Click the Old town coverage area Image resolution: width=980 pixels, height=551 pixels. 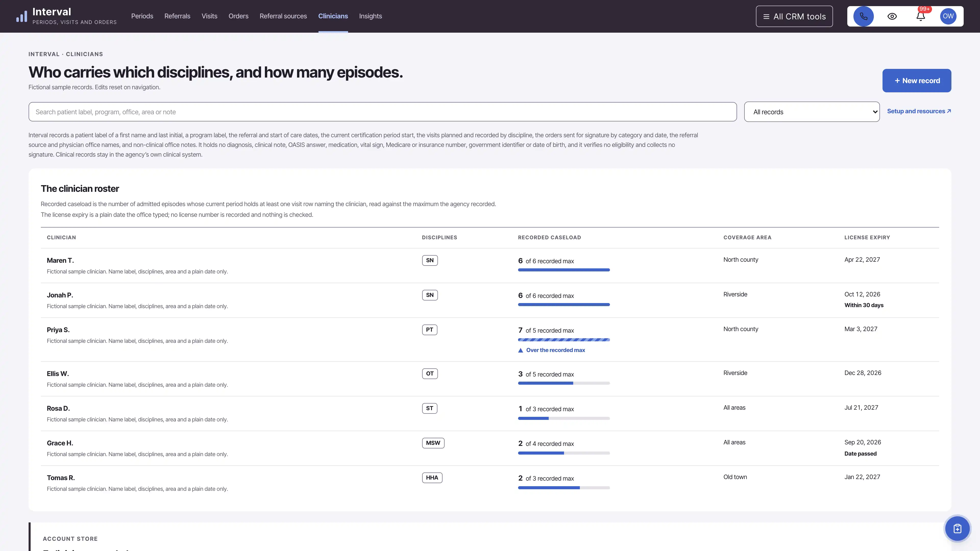(x=735, y=477)
